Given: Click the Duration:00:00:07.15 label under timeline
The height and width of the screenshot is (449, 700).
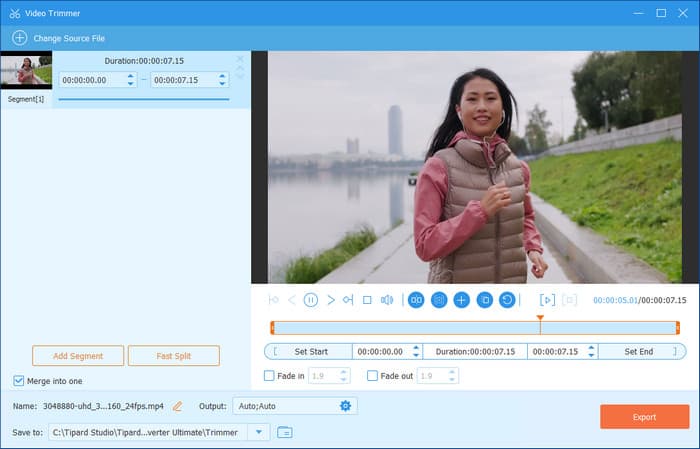Looking at the screenshot, I should click(475, 351).
